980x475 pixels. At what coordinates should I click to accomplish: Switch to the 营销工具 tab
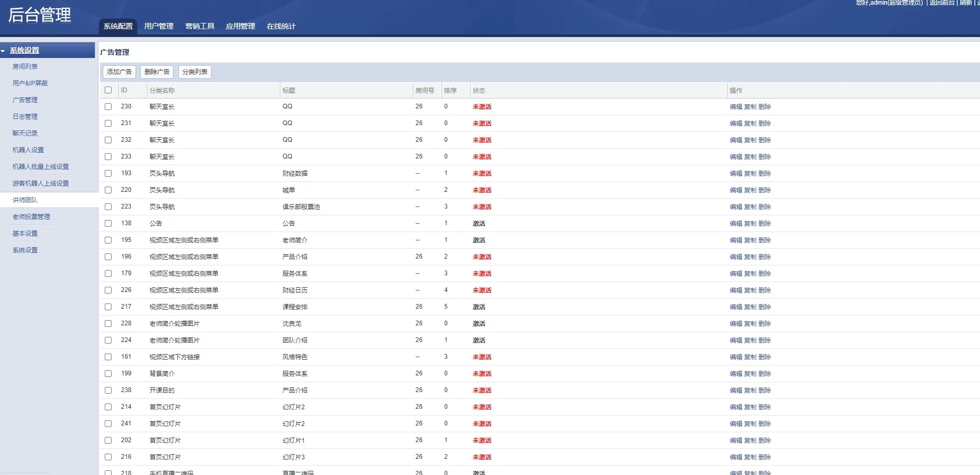point(200,26)
